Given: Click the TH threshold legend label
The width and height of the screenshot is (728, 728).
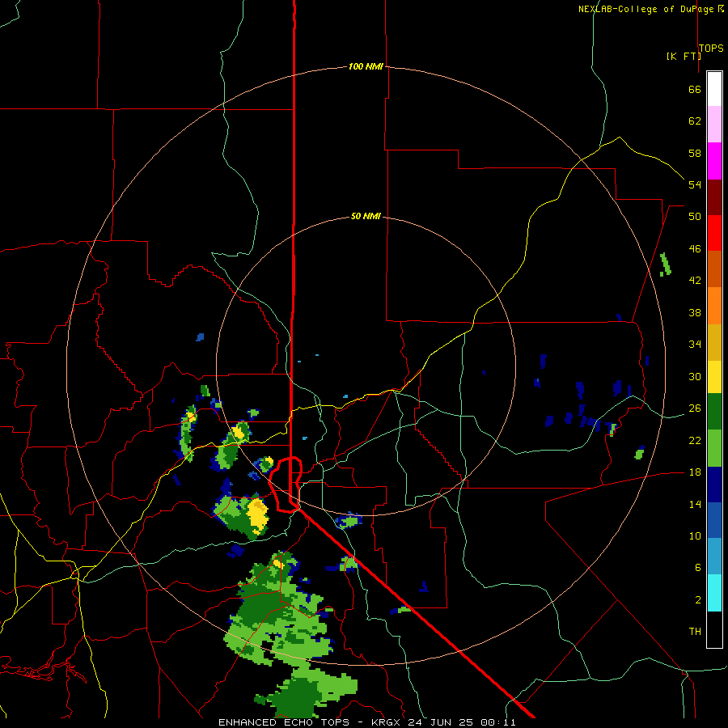Looking at the screenshot, I should pos(695,632).
